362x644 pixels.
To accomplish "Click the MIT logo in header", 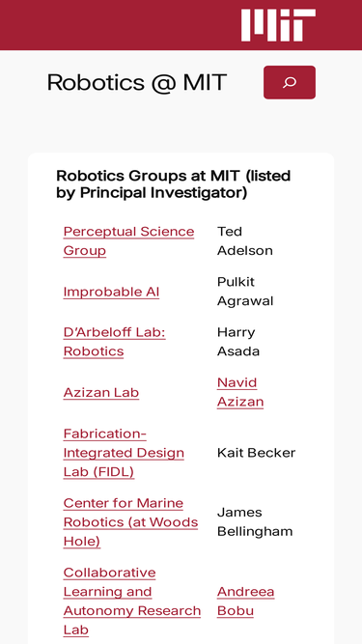I will click(x=278, y=25).
